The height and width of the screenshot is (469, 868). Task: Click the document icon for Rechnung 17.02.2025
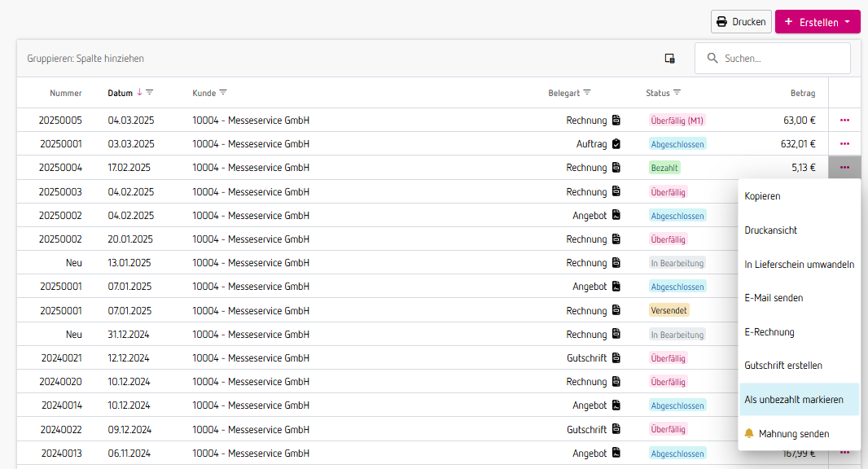[x=616, y=167]
